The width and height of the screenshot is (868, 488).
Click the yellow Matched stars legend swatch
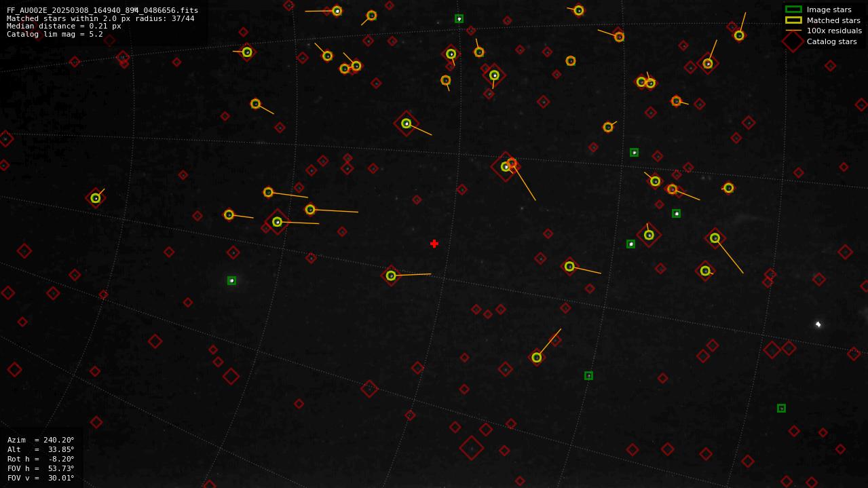coord(793,20)
